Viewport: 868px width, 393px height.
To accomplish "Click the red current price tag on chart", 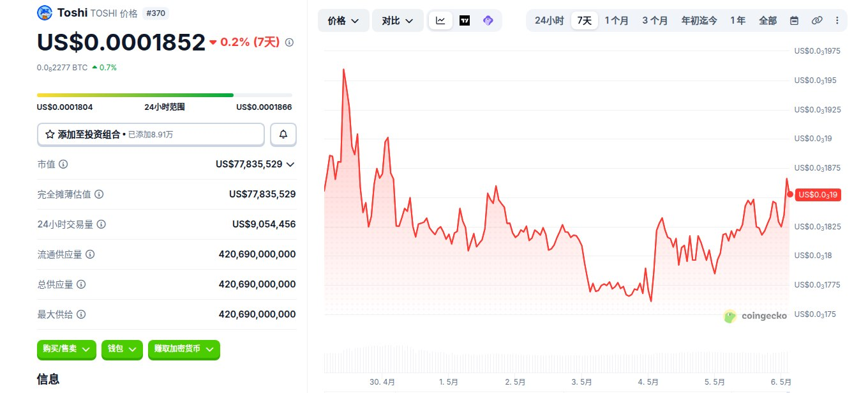I will point(818,194).
